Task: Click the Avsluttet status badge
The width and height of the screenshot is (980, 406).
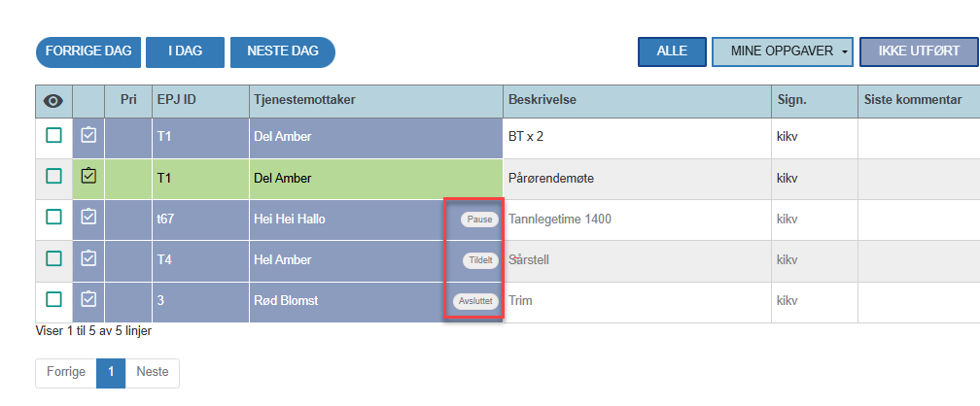Action: (476, 301)
